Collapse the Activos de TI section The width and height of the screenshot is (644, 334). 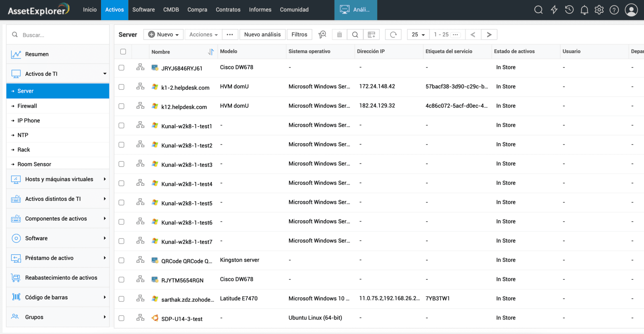pyautogui.click(x=105, y=74)
